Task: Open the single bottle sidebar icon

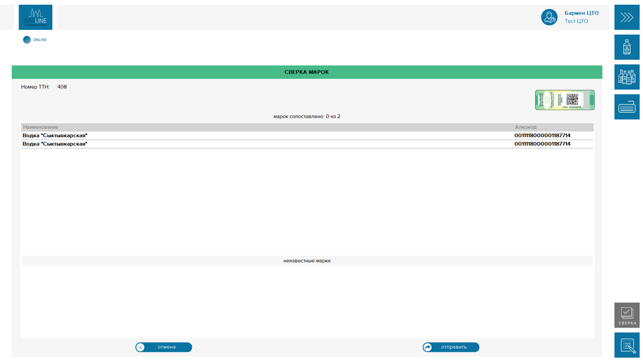Action: (627, 47)
